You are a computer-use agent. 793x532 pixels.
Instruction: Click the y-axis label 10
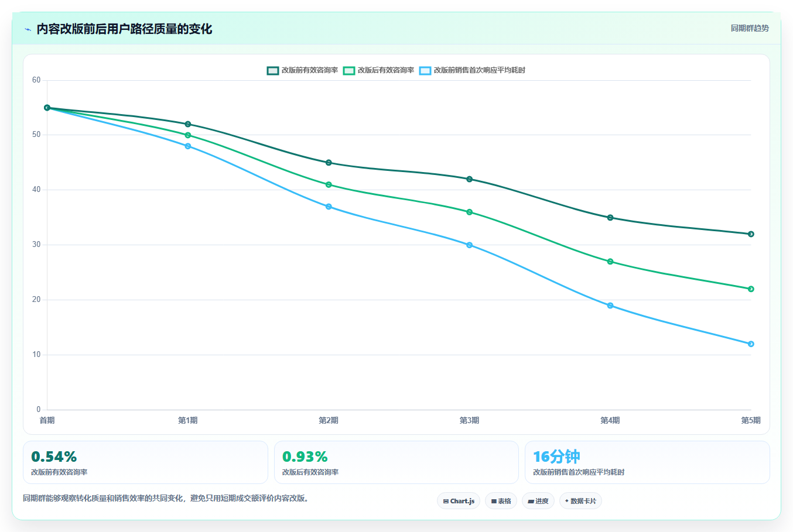36,355
